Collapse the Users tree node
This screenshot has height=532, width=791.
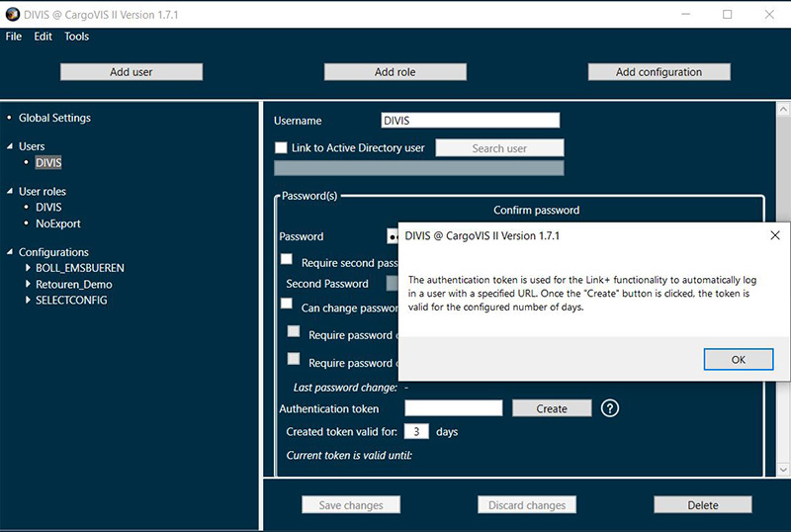coord(10,146)
